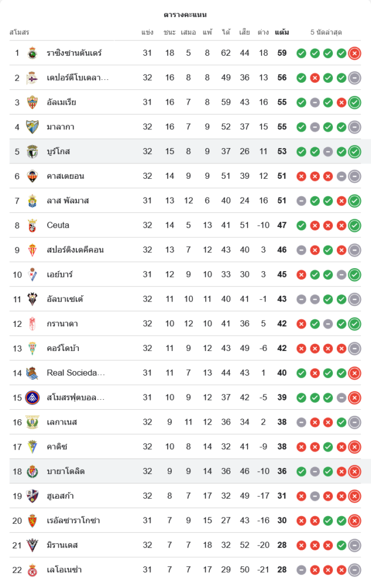Viewport: 371px width, 588px height.
Task: Click Leganés' latest grey draw indicator
Action: (354, 422)
